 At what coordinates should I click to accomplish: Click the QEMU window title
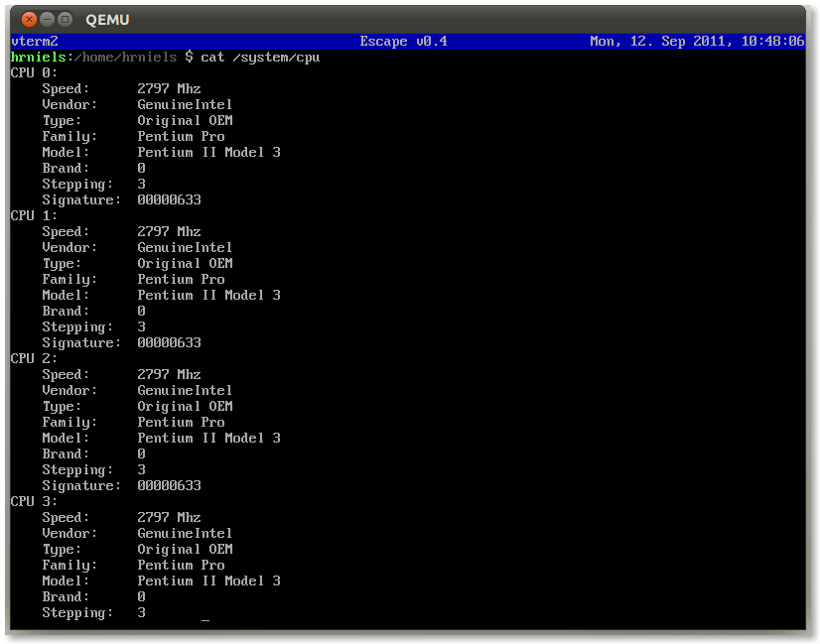pyautogui.click(x=107, y=20)
